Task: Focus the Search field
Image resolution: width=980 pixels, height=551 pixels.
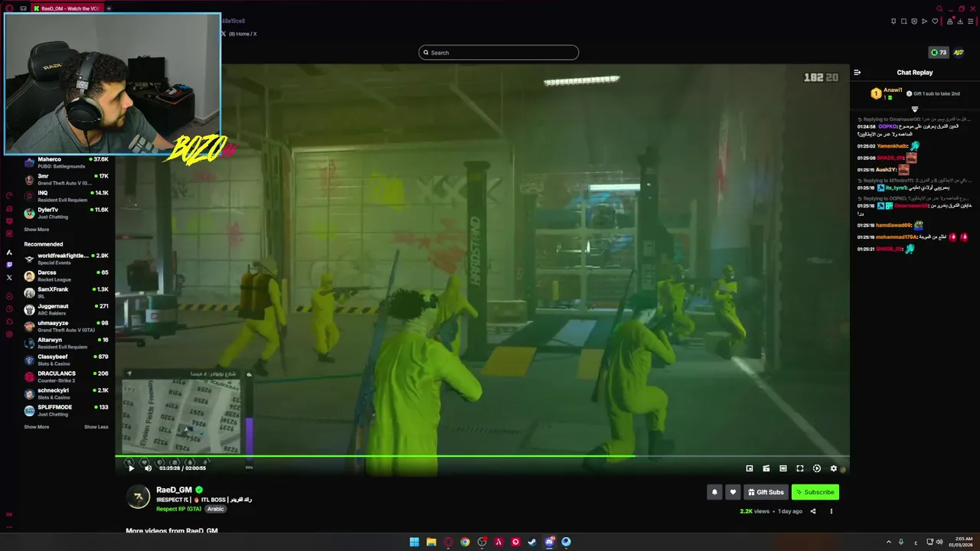Action: 498,53
